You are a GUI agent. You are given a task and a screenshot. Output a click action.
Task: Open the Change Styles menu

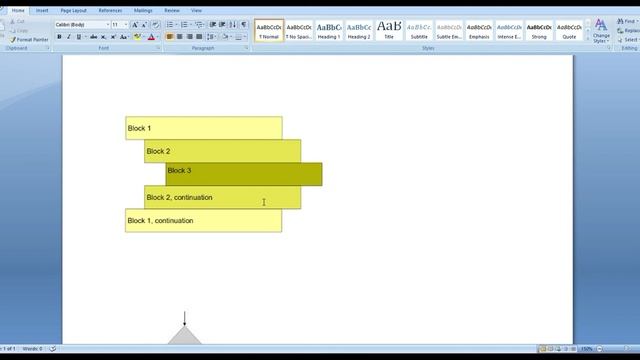(601, 31)
